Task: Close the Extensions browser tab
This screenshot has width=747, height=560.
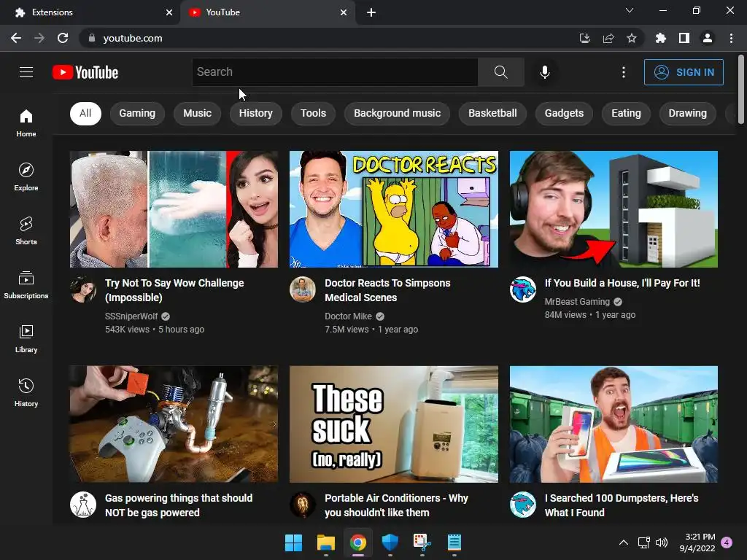Action: tap(169, 12)
